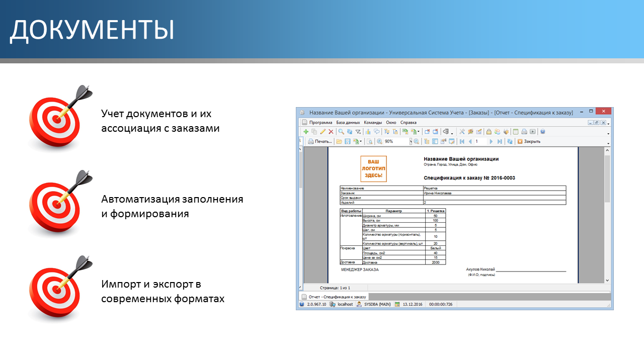Image resolution: width=644 pixels, height=362 pixels.
Task: Click the scroll down arrow of report
Action: tap(607, 280)
